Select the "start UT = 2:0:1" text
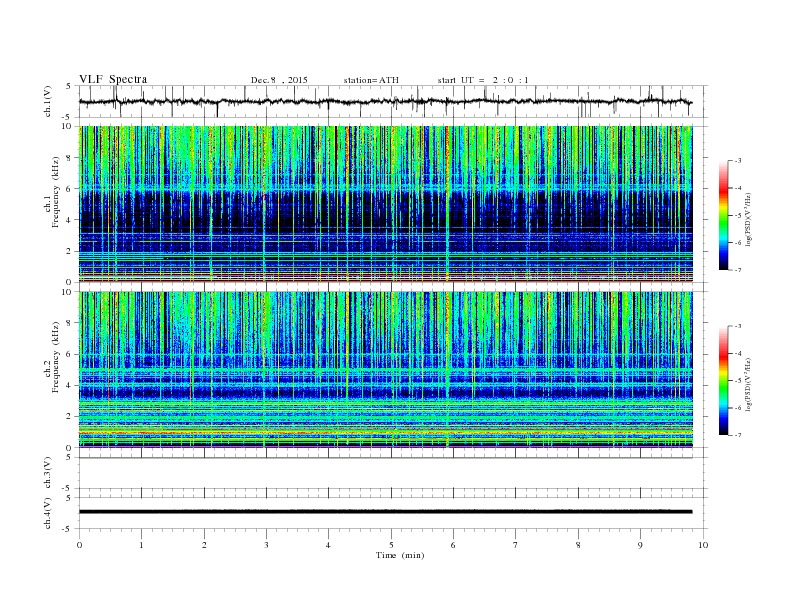This screenshot has height=612, width=792. point(483,80)
